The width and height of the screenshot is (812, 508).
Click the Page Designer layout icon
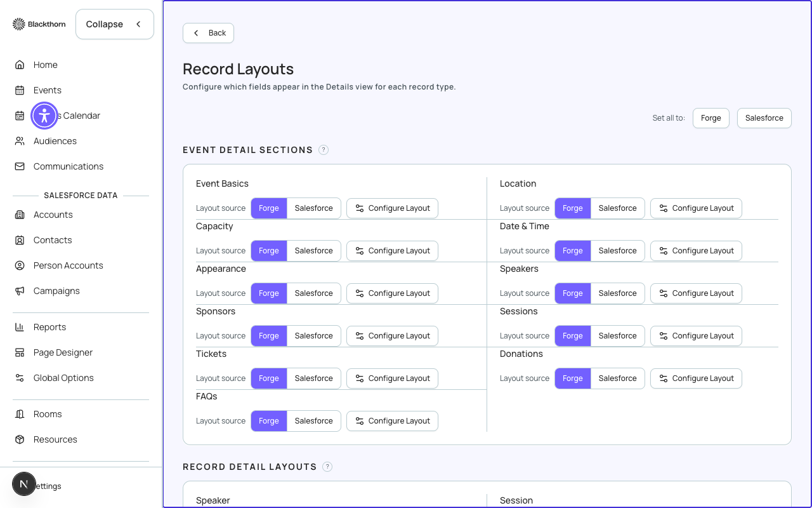[20, 352]
